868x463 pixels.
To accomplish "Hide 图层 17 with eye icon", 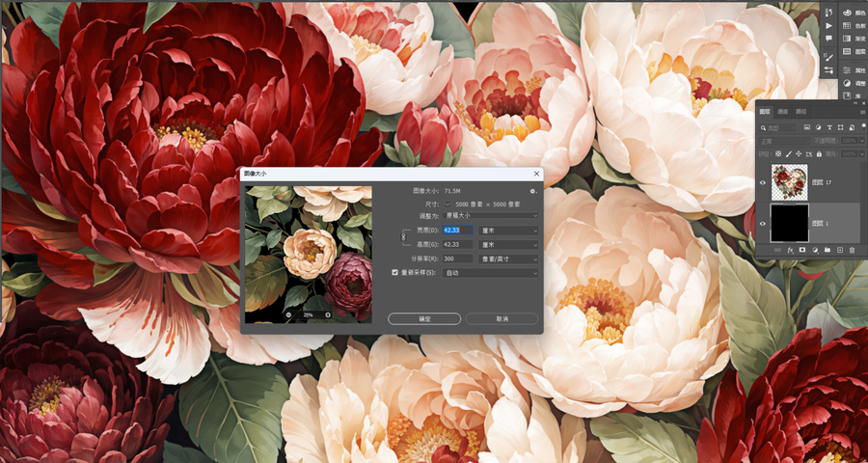I will 763,182.
